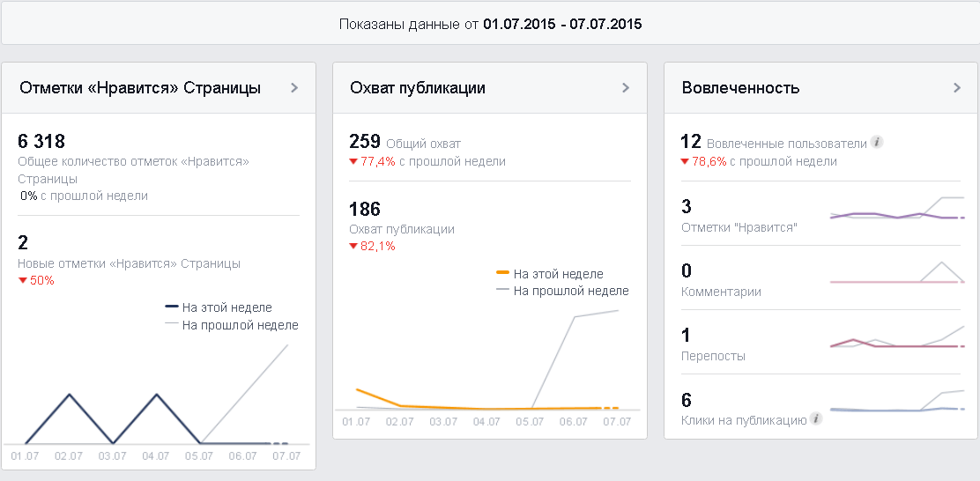Screen dimensions: 980x481
Task: Expand the Охват публикации card chevron
Action: (626, 88)
